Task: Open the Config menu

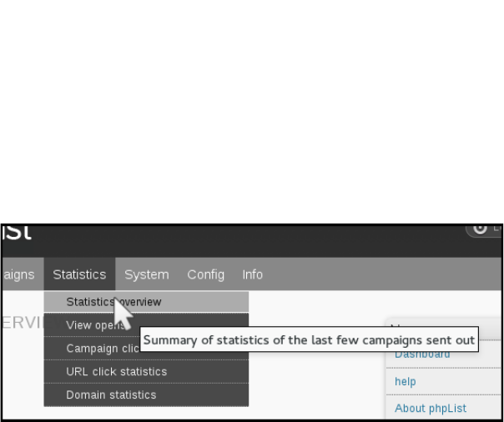Action: [x=206, y=274]
